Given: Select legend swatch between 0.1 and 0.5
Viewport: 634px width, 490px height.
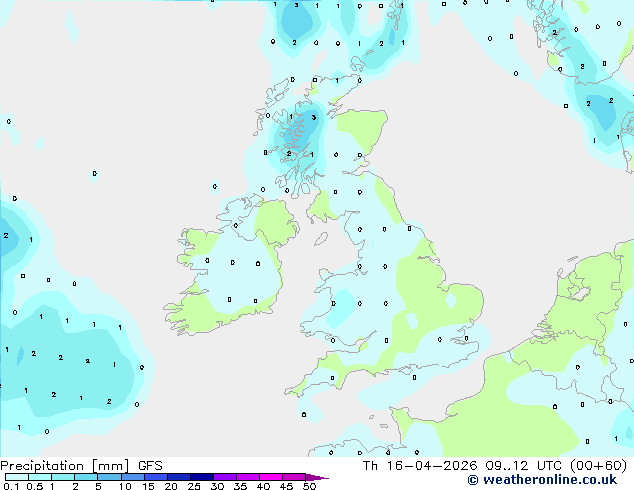Looking at the screenshot, I should [x=17, y=477].
